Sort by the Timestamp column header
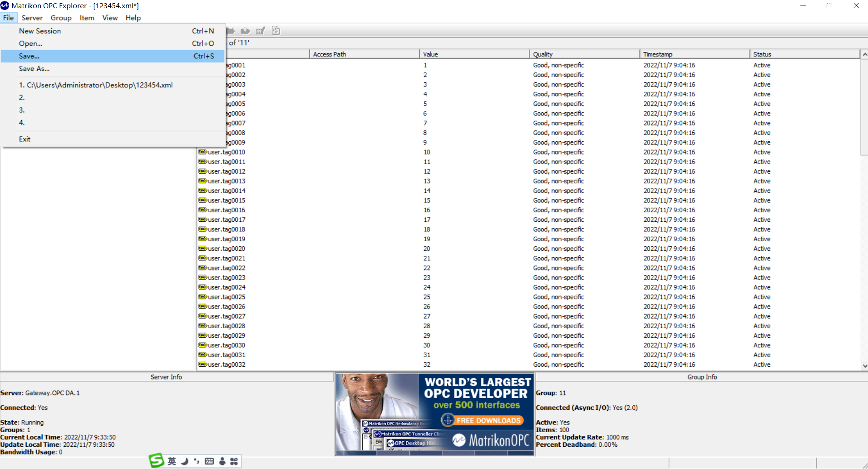The height and width of the screenshot is (469, 868). [695, 54]
